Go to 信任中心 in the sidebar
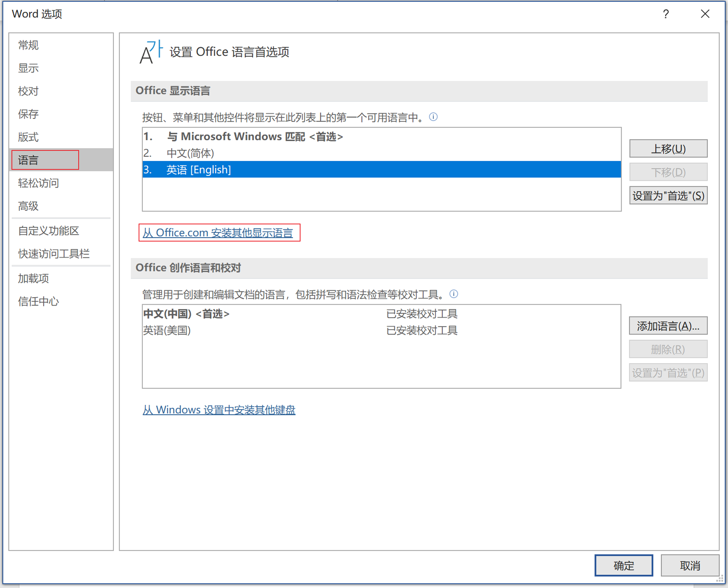Viewport: 728px width, 588px height. coord(39,301)
